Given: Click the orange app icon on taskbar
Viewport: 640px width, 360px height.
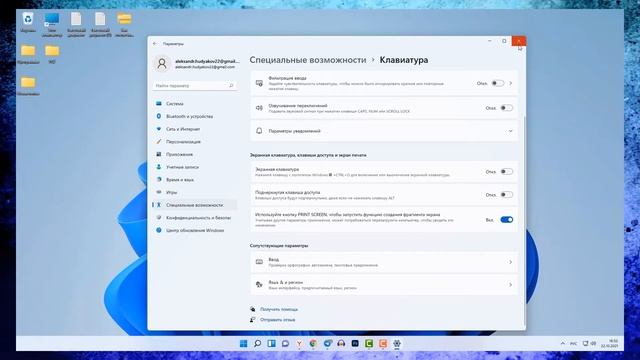Looking at the screenshot, I should (383, 344).
